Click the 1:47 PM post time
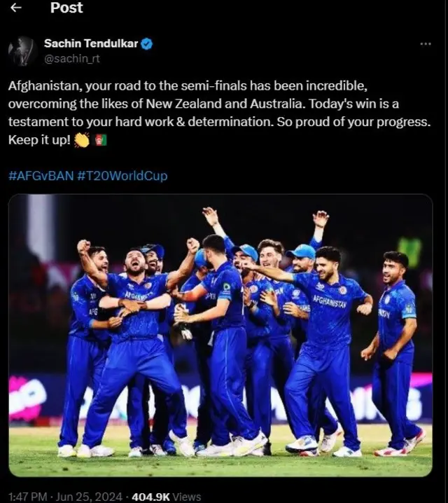Screen dimensions: 448x503 coord(27,496)
